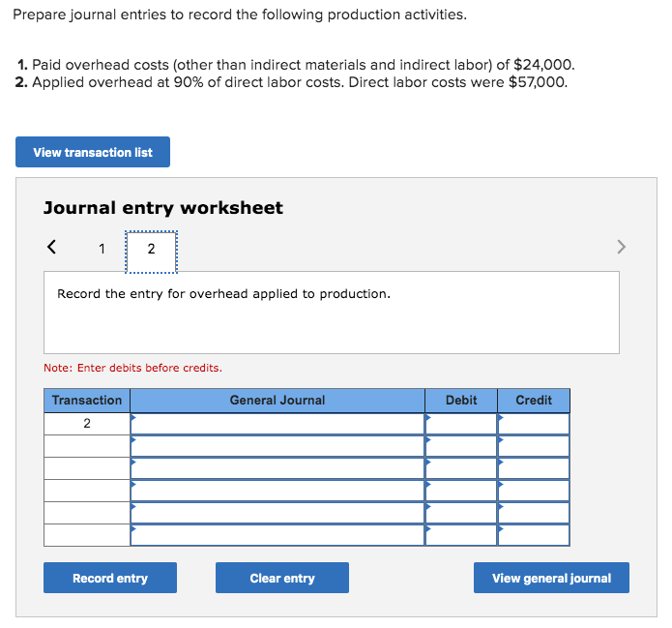Screen dimensions: 672x628
Task: Go to previous entry with left chevron
Action: [51, 247]
